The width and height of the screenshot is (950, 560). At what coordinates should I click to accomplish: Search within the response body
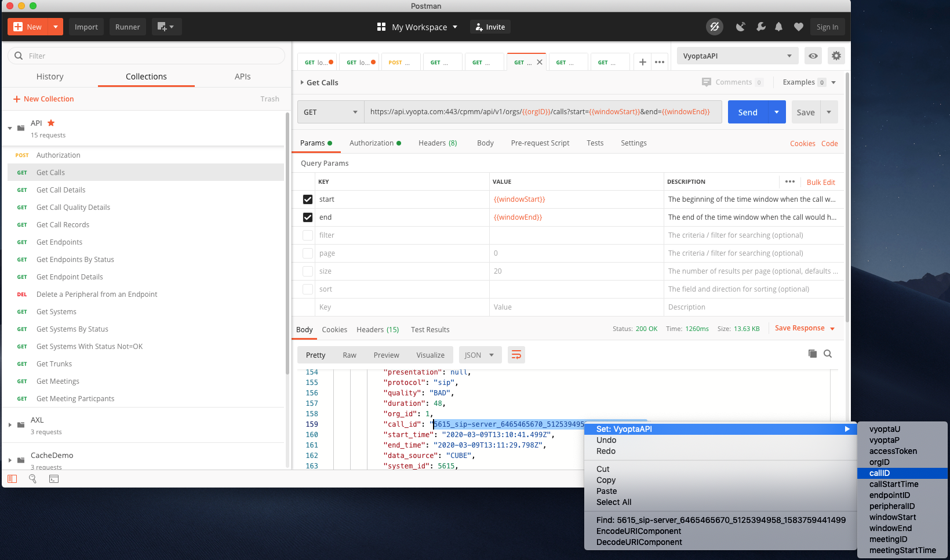click(828, 354)
